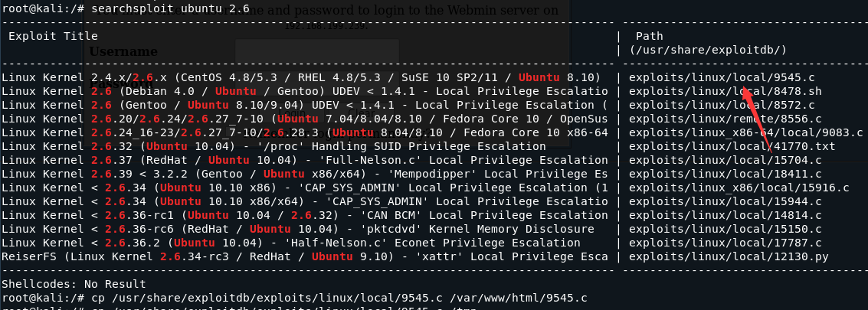Select the ReiserFS 'xattr' Local Privilege title
Screen dimensions: 868x310
pos(304,257)
